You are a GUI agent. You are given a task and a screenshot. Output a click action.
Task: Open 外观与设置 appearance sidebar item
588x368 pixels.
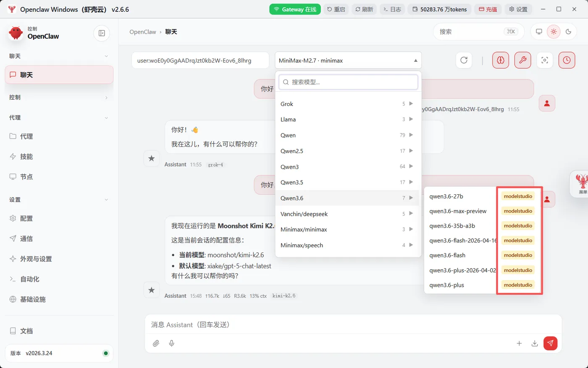(x=59, y=259)
